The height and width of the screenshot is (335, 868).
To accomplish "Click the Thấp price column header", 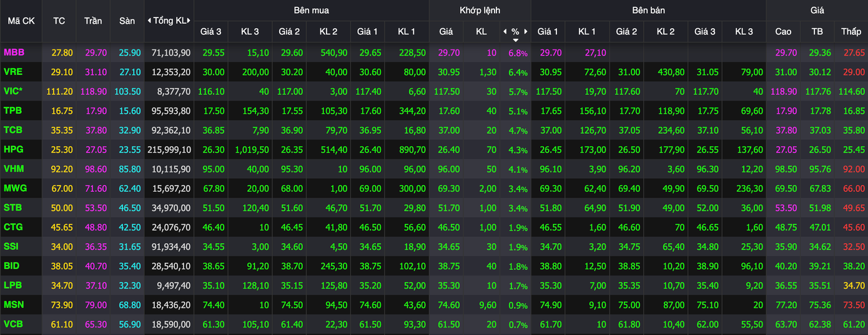I will click(x=851, y=31).
